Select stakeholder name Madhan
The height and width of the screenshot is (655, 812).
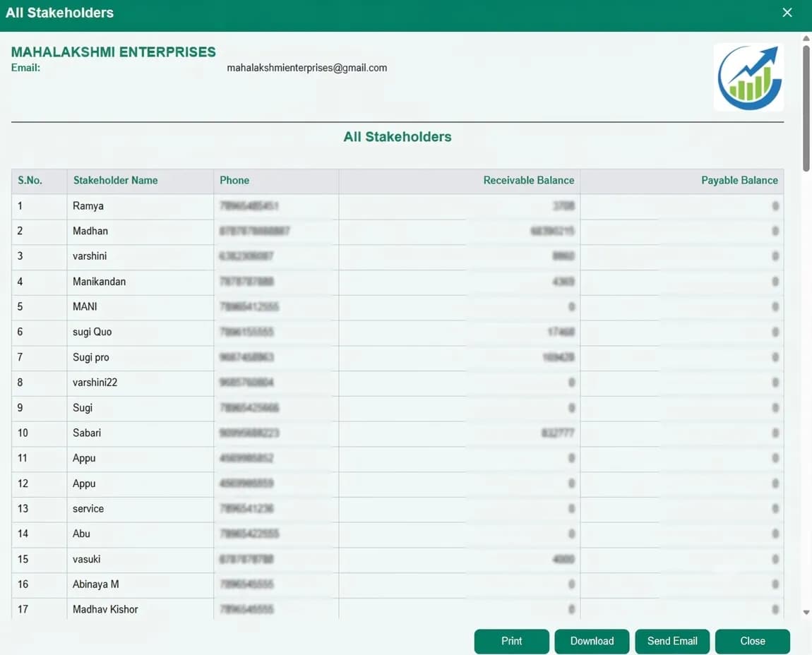[x=90, y=231]
